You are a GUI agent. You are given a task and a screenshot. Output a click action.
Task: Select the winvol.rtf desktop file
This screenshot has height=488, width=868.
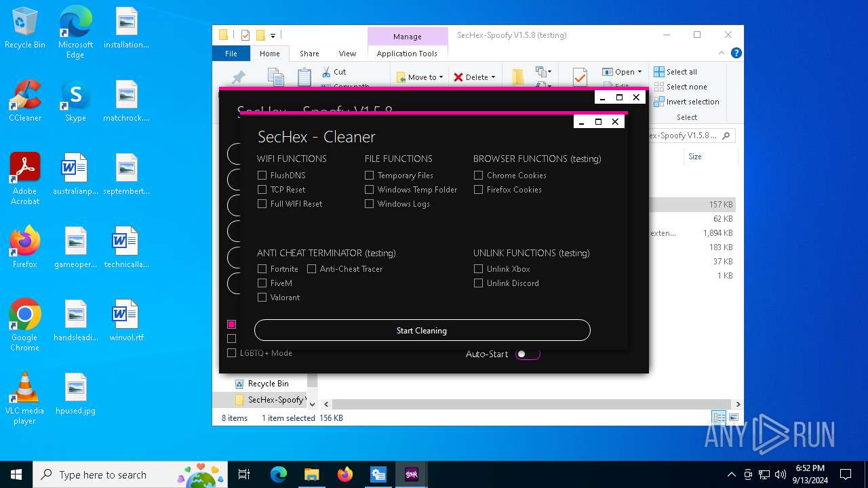126,321
